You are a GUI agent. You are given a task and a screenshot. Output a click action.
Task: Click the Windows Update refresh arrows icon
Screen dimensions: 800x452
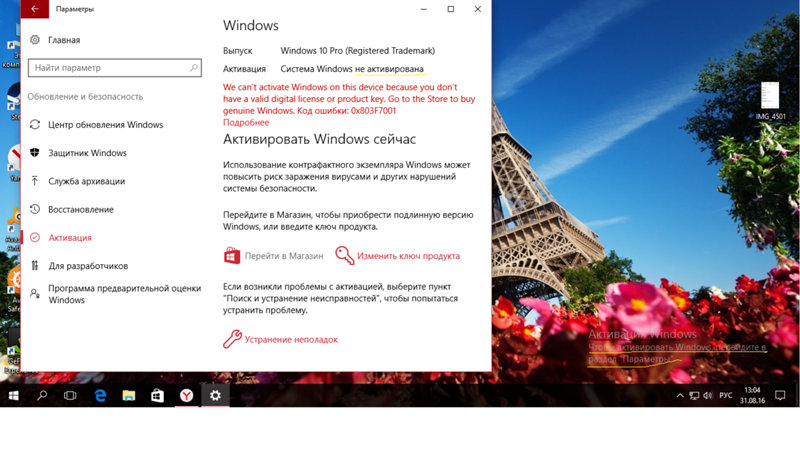pos(35,124)
